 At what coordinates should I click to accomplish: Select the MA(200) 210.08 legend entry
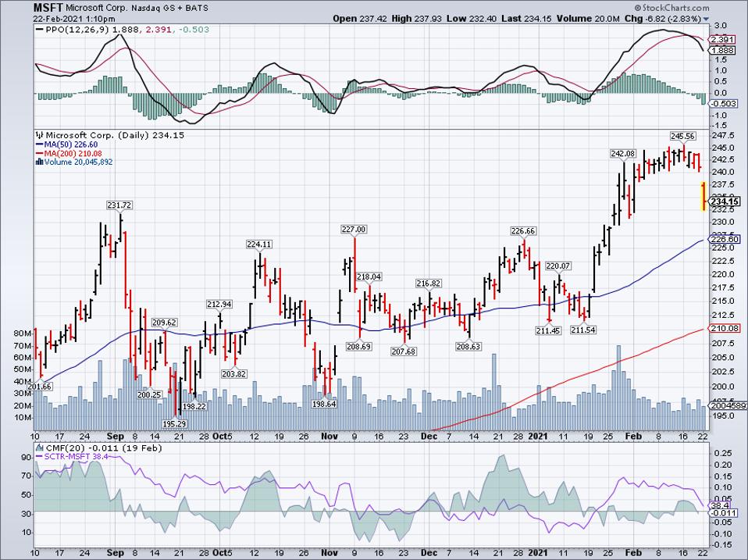coord(69,154)
